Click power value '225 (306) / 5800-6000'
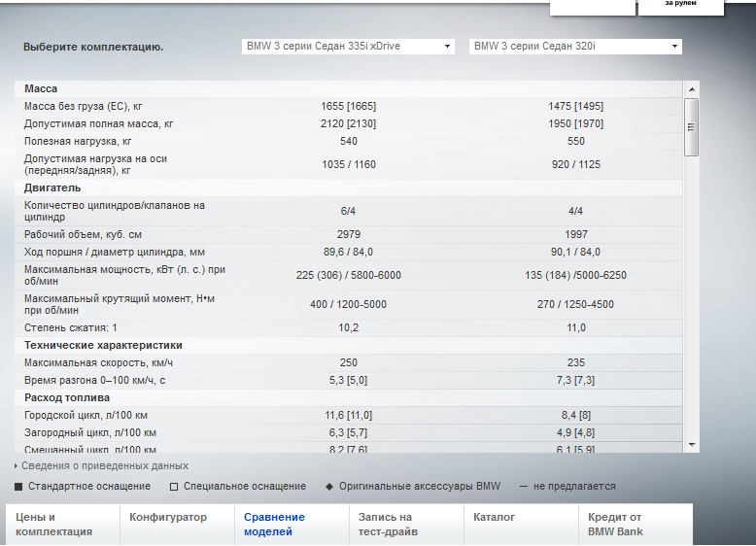 pyautogui.click(x=349, y=275)
